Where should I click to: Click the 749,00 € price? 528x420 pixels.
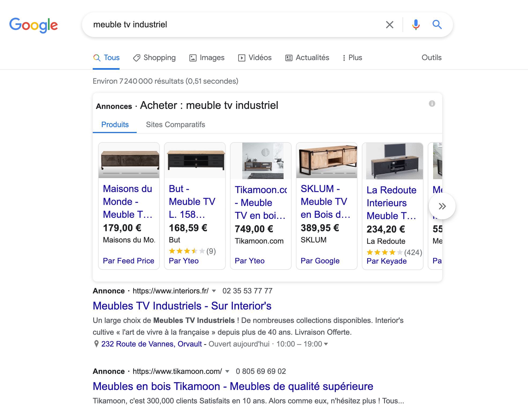coord(254,229)
